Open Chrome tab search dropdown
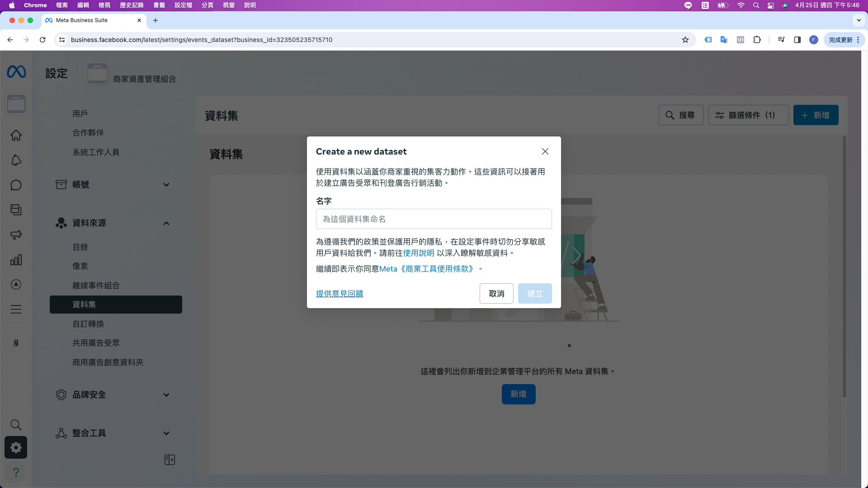Image resolution: width=868 pixels, height=488 pixels. click(x=859, y=20)
